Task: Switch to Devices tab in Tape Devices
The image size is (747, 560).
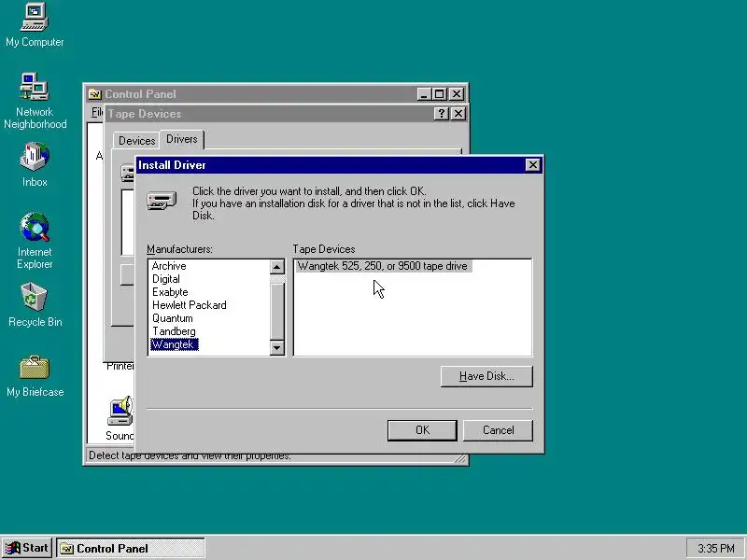Action: pos(136,141)
